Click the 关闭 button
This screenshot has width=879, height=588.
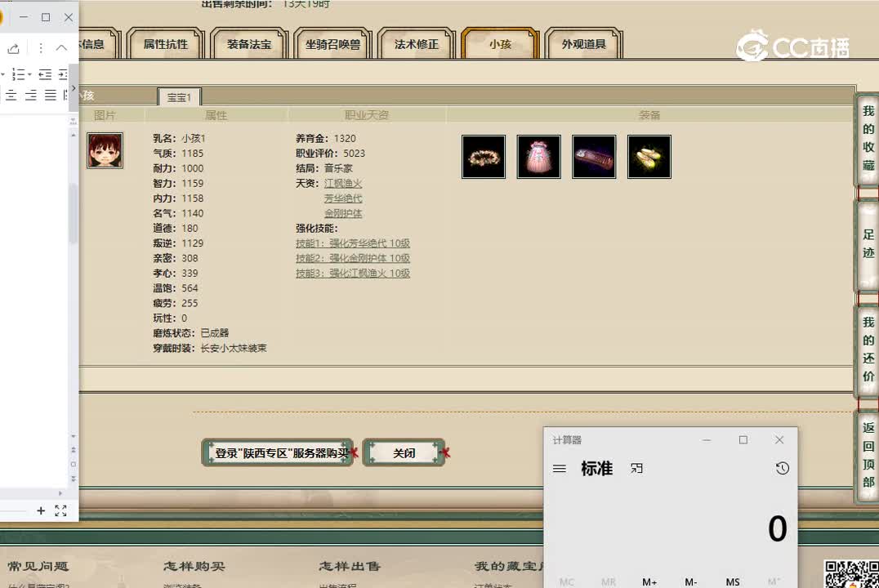click(404, 453)
